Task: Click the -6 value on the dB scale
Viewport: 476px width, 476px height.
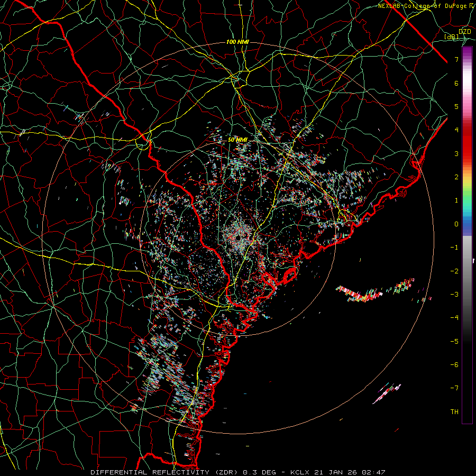Action: pyautogui.click(x=454, y=365)
